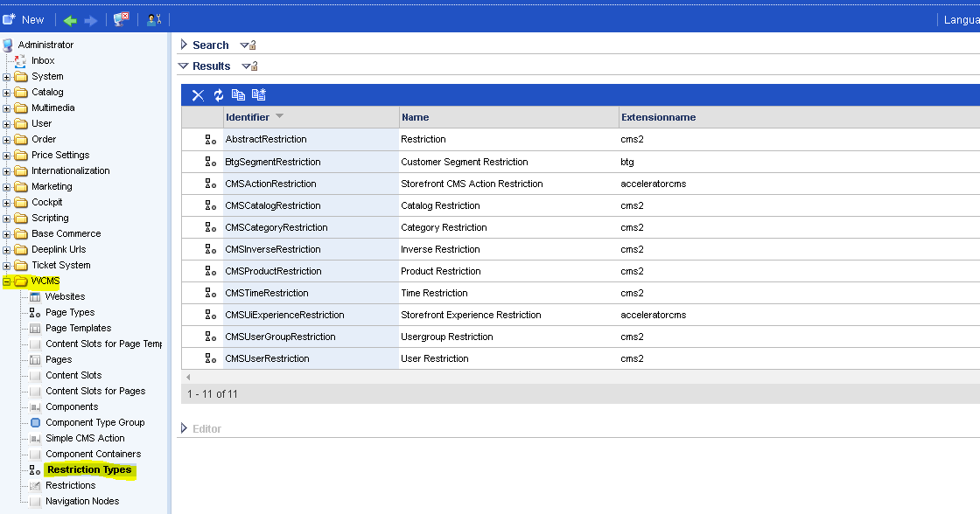Remove selected items with the X icon
This screenshot has width=980, height=514.
[198, 95]
